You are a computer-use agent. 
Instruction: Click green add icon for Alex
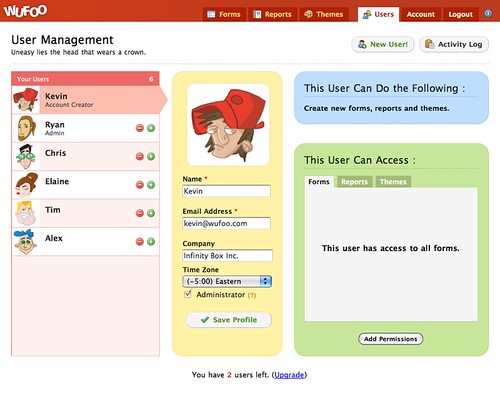point(151,241)
